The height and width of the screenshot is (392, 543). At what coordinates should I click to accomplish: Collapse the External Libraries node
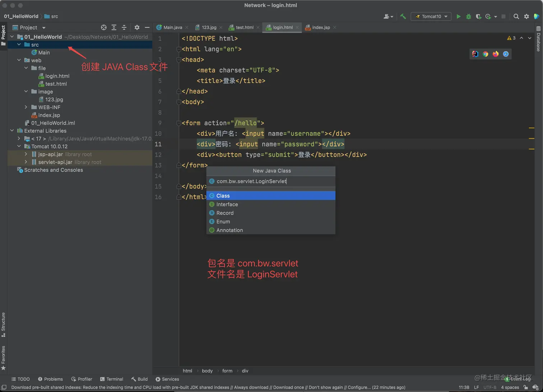(12, 131)
